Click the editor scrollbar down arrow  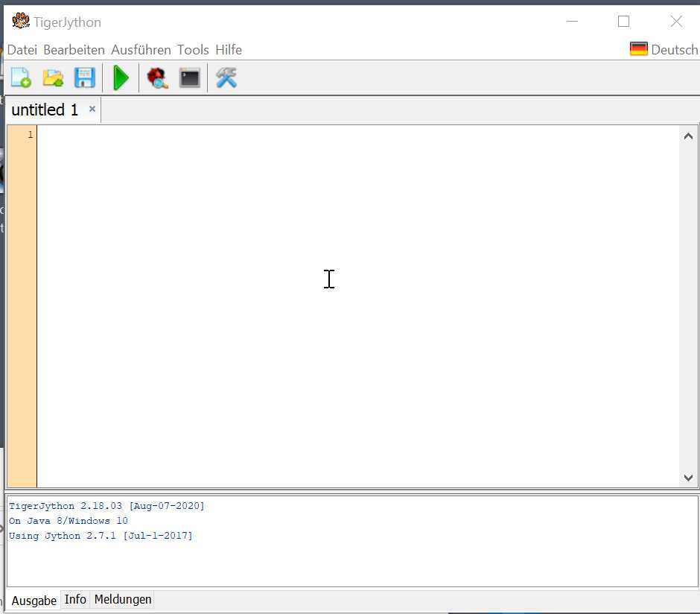[x=688, y=478]
